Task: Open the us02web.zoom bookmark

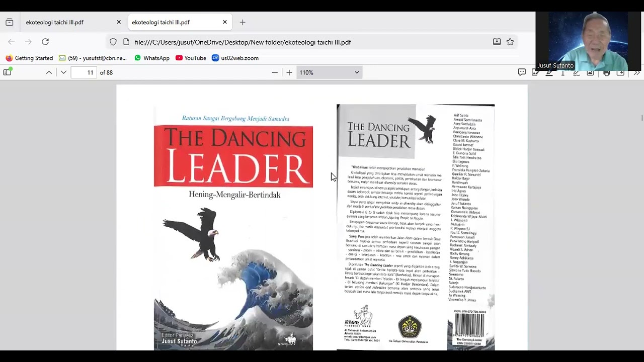Action: (x=235, y=58)
